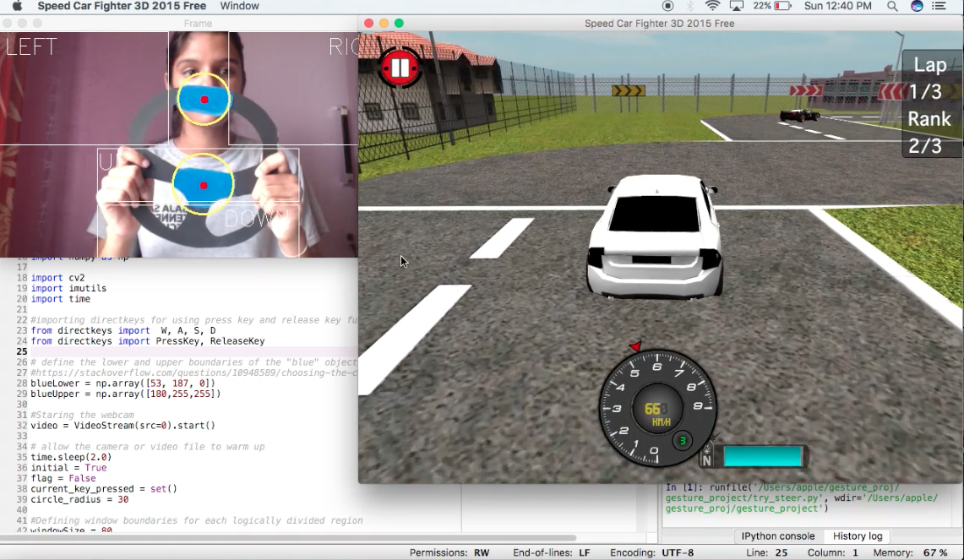Click the lower blue detected circle in Frame
The image size is (964, 560).
click(203, 184)
